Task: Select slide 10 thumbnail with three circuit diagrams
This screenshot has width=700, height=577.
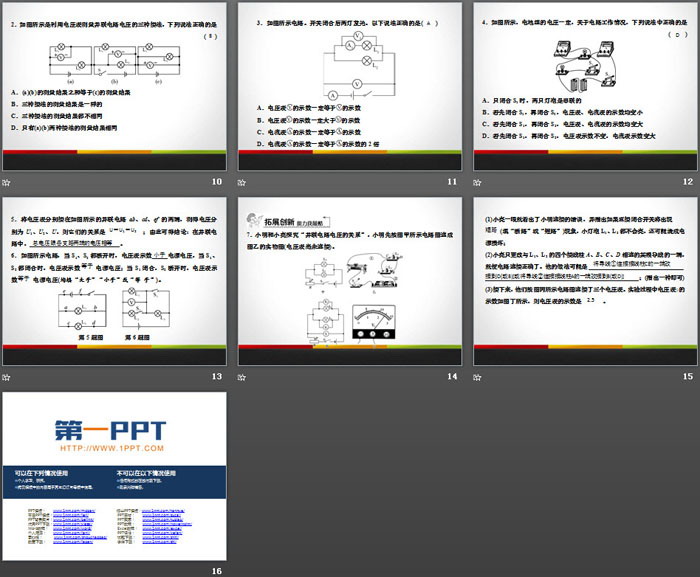Action: [114, 86]
